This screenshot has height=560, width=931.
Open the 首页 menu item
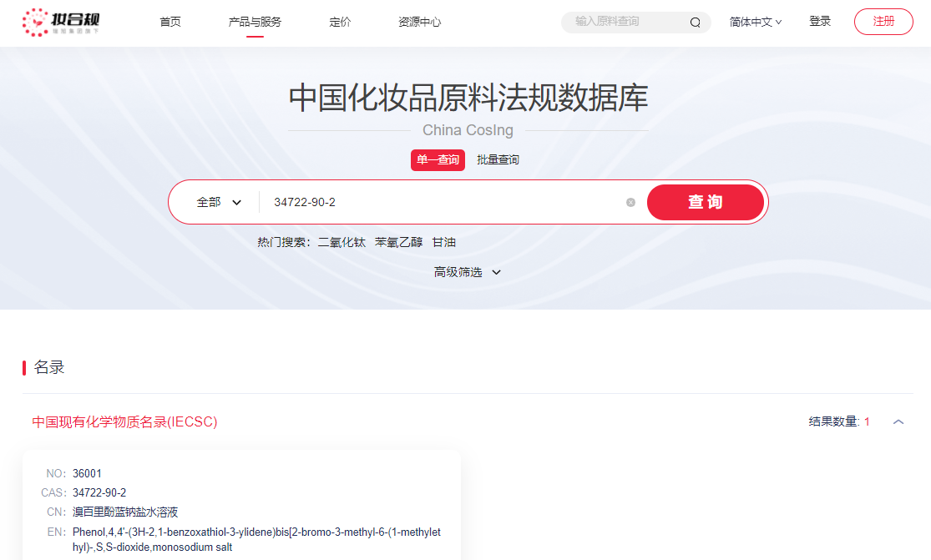(170, 22)
